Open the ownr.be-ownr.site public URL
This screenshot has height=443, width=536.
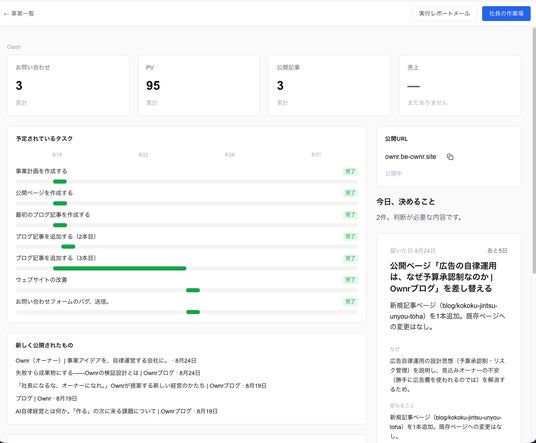pos(410,157)
